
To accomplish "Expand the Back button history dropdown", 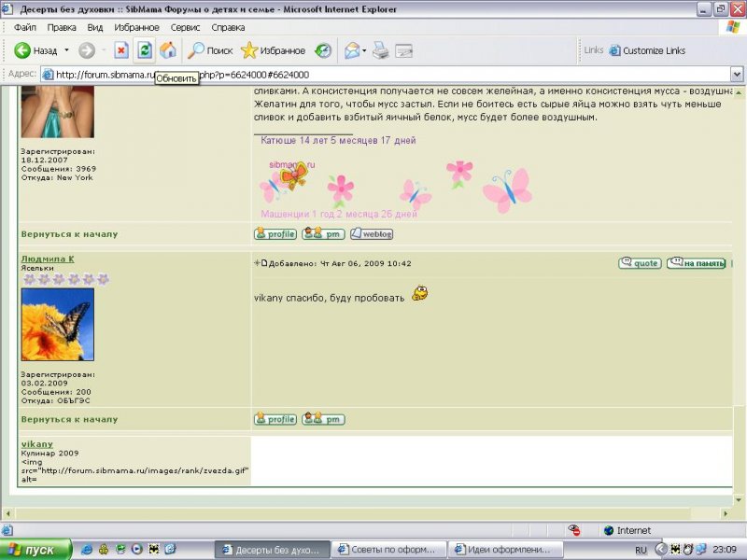I will 66,50.
